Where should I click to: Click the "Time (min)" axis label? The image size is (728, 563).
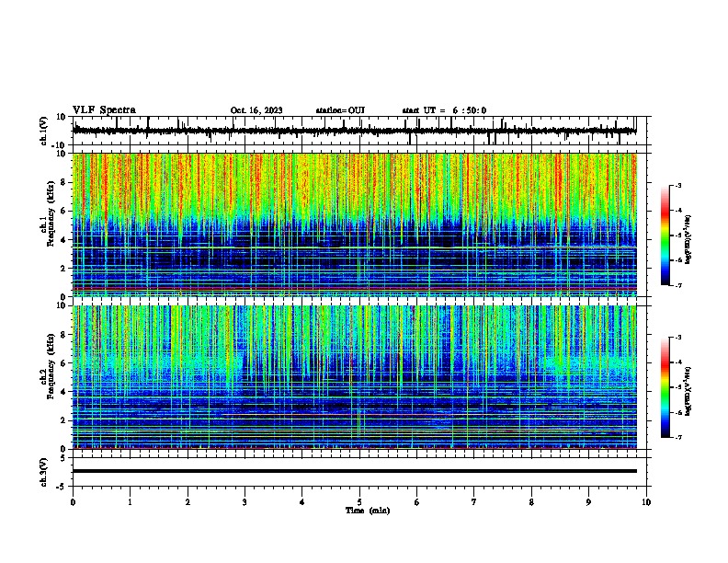[368, 511]
